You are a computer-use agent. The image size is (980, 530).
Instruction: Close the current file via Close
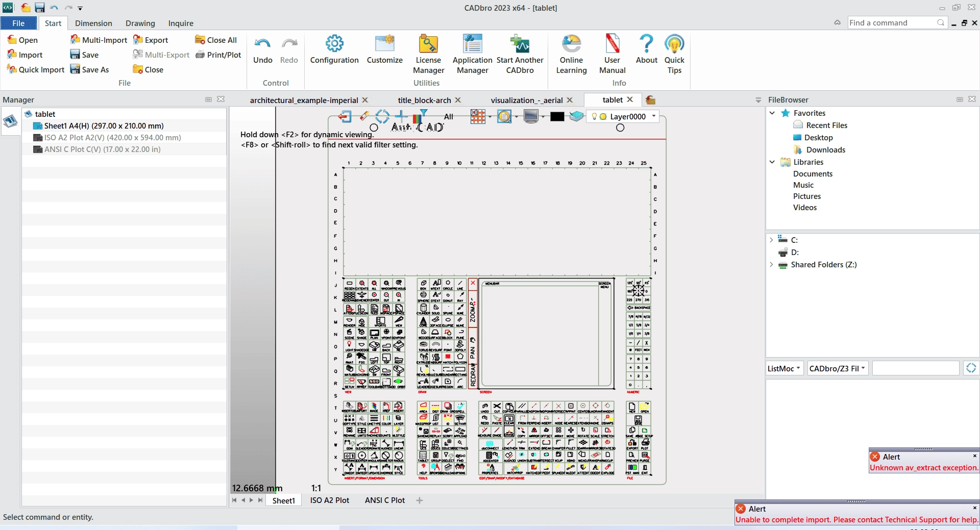148,69
